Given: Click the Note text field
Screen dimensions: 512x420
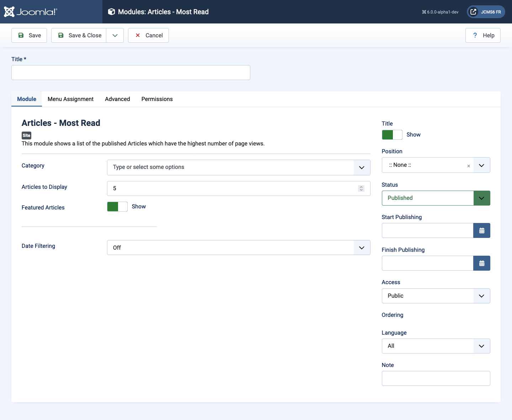Looking at the screenshot, I should tap(436, 378).
